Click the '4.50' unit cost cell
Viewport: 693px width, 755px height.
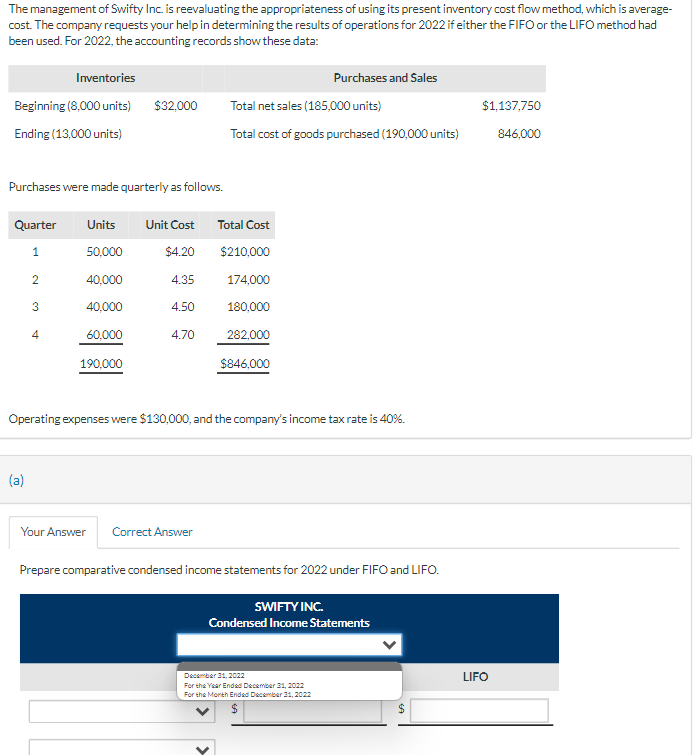click(183, 307)
